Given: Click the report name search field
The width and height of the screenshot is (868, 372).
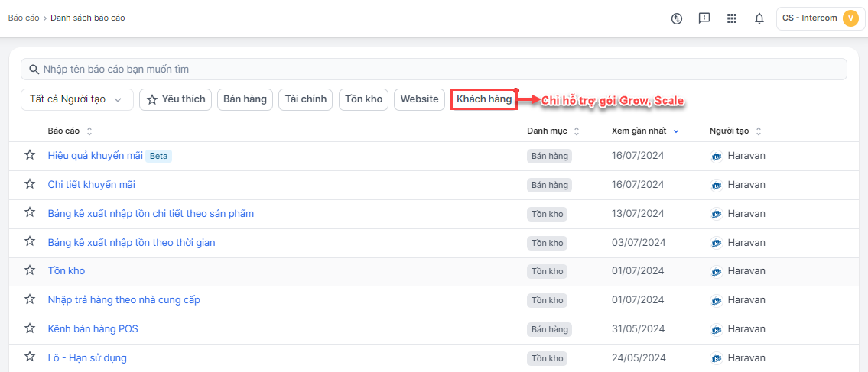Looking at the screenshot, I should coord(434,69).
